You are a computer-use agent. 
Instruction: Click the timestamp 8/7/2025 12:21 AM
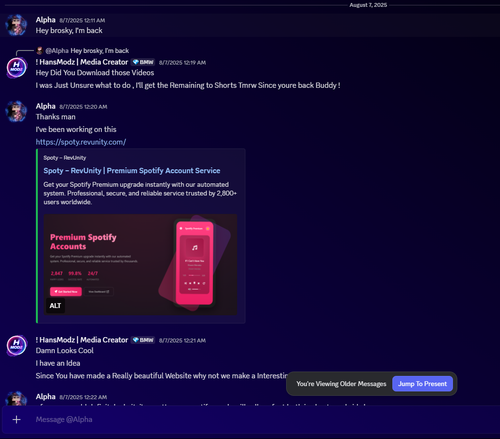click(x=182, y=341)
